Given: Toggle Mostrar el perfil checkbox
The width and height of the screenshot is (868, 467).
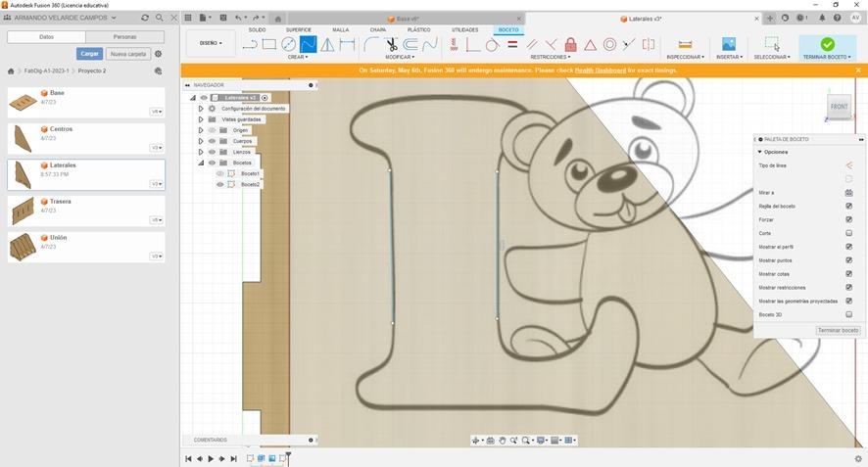Looking at the screenshot, I should click(x=848, y=247).
